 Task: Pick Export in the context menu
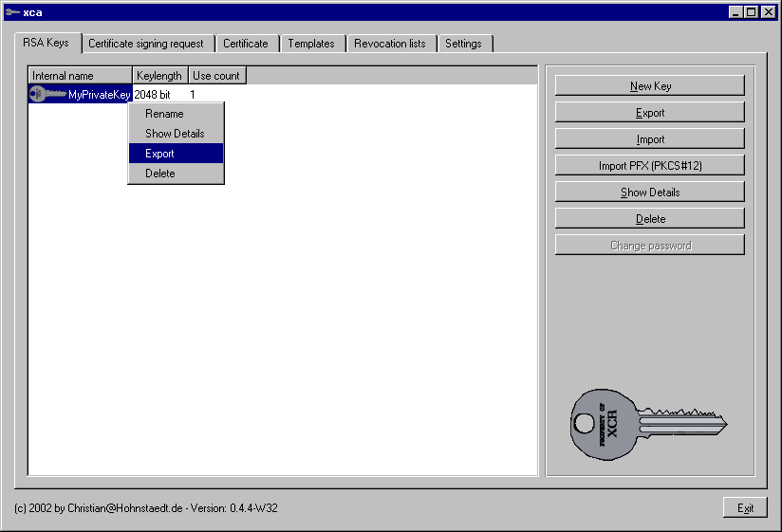160,154
